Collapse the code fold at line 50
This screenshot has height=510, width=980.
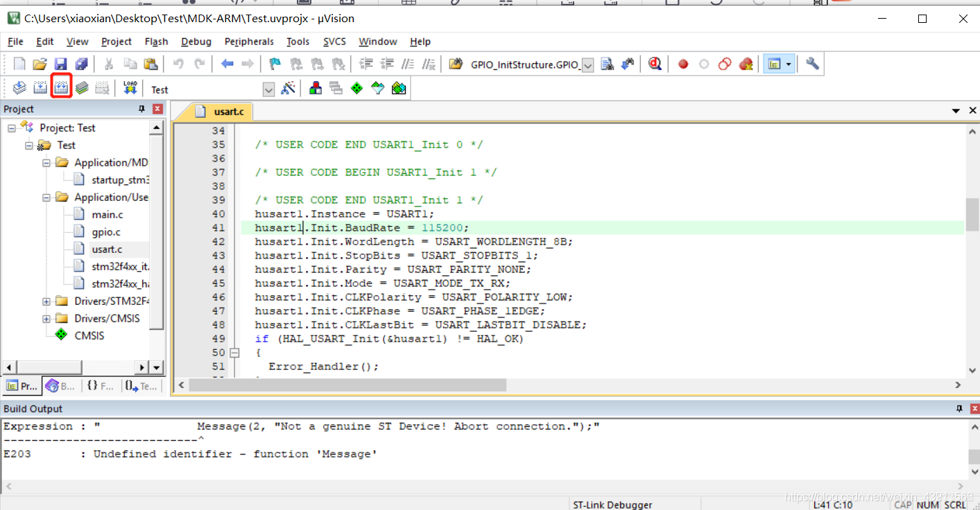[x=234, y=353]
